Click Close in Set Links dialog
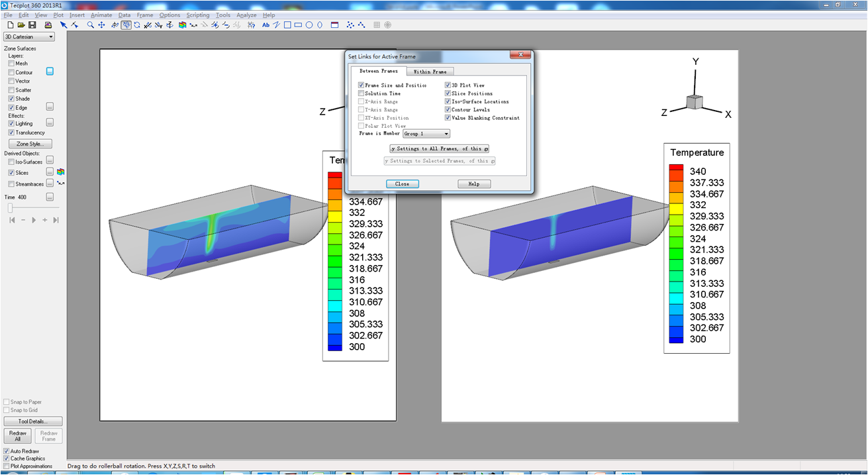The width and height of the screenshot is (868, 475). tap(402, 184)
